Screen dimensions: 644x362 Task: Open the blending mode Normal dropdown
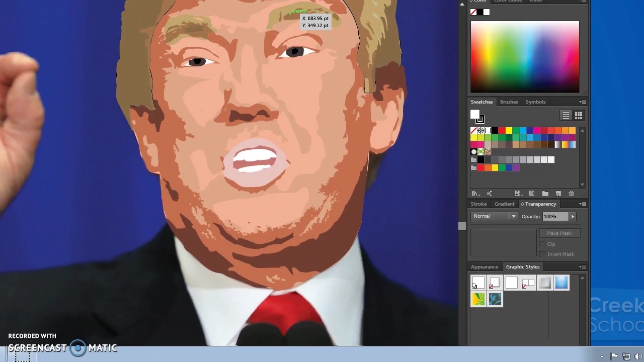click(494, 216)
